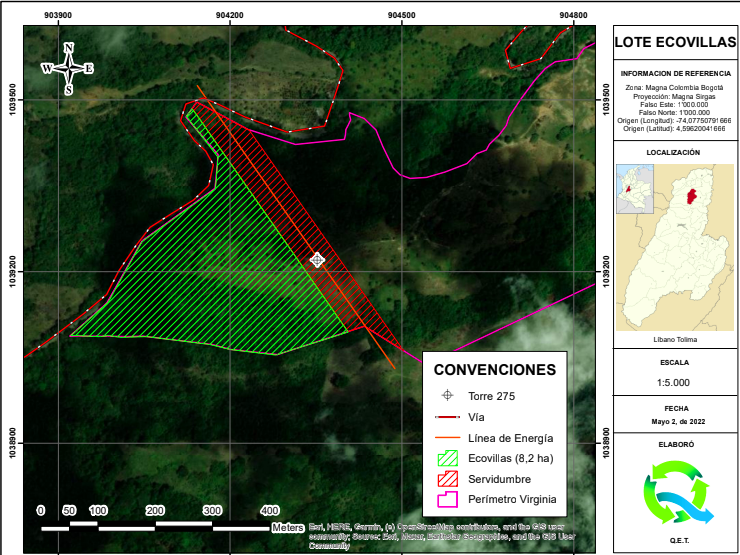The height and width of the screenshot is (555, 740).
Task: Click the scale bar '400' tick label
Action: pyautogui.click(x=269, y=510)
